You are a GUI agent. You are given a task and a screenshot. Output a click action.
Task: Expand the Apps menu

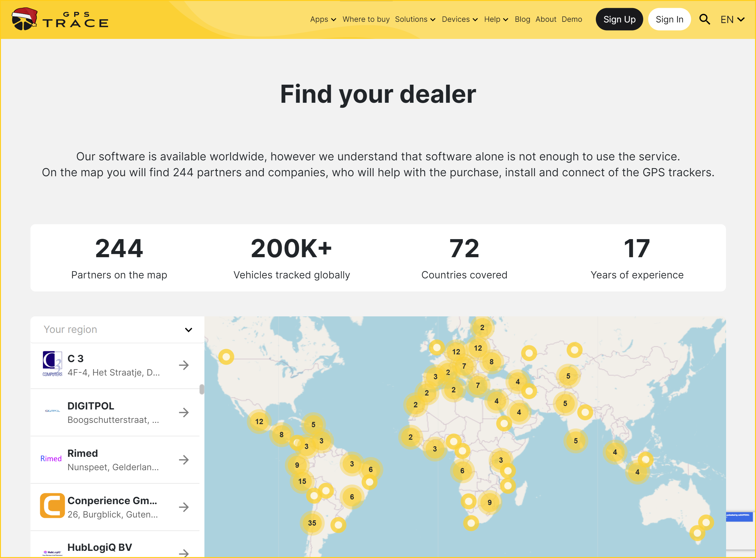click(x=323, y=19)
